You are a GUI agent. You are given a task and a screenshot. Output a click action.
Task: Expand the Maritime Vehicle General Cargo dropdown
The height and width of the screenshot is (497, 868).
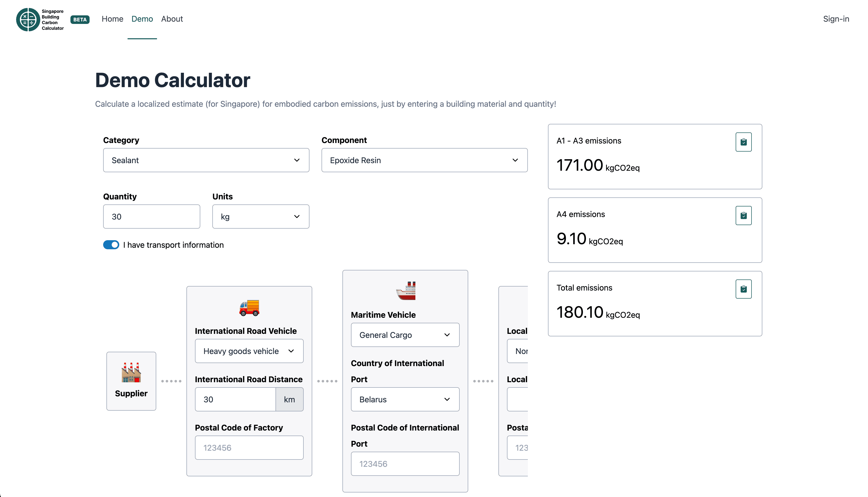point(405,335)
